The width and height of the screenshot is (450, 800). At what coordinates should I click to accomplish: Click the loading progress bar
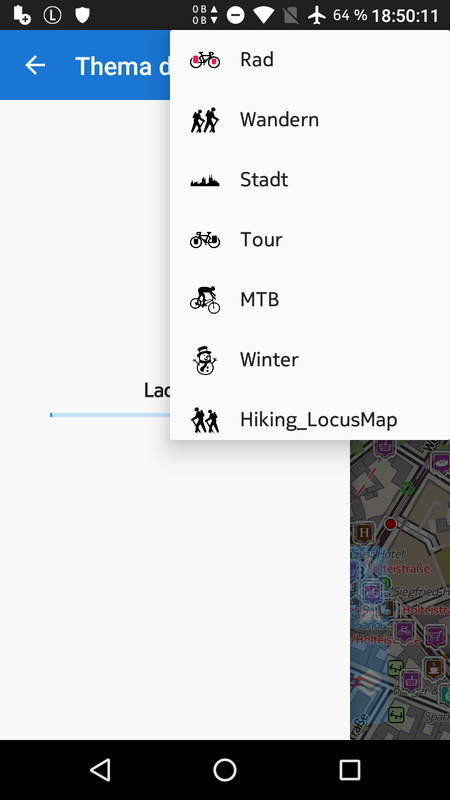[x=110, y=415]
